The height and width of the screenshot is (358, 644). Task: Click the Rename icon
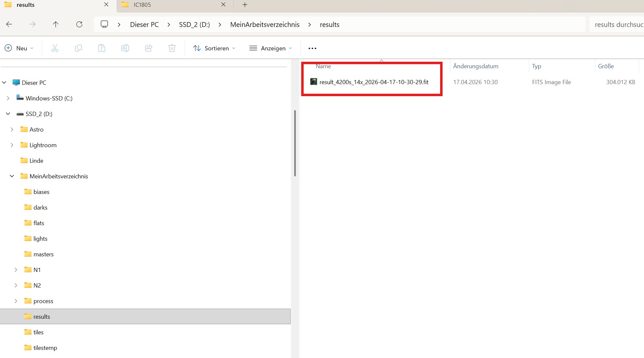[x=125, y=48]
